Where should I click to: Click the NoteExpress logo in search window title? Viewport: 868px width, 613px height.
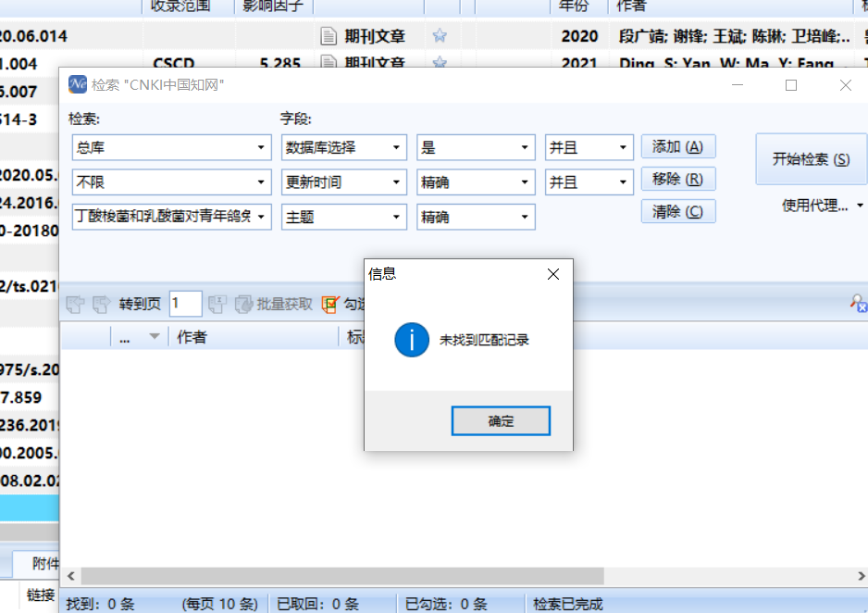pos(78,84)
